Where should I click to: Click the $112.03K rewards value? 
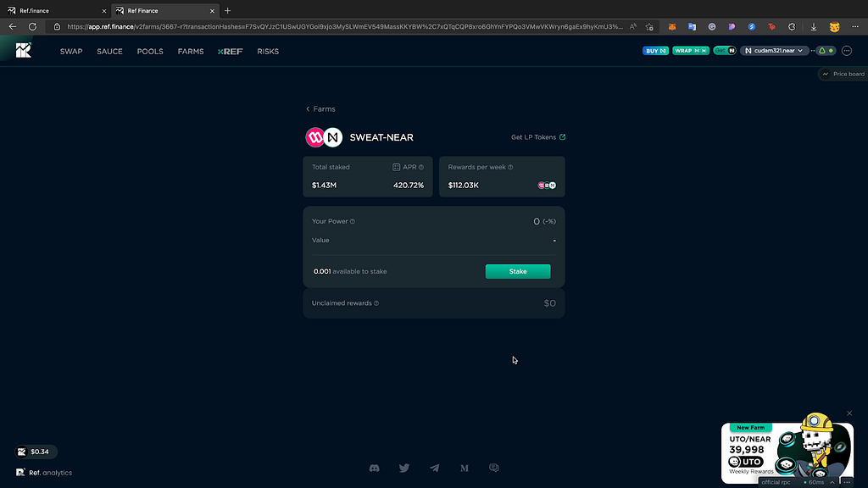coord(464,186)
